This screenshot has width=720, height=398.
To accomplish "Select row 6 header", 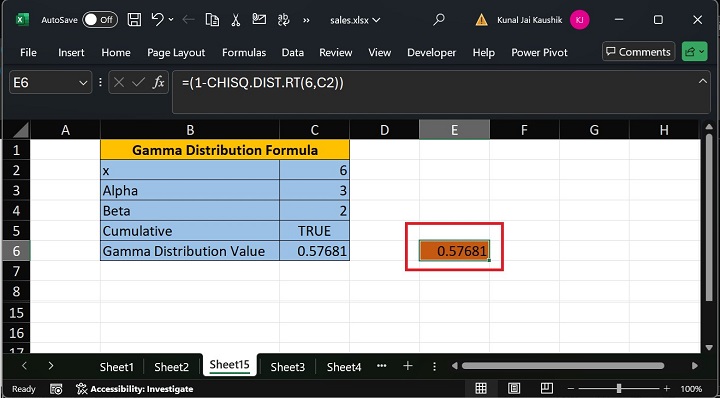I will coord(17,251).
